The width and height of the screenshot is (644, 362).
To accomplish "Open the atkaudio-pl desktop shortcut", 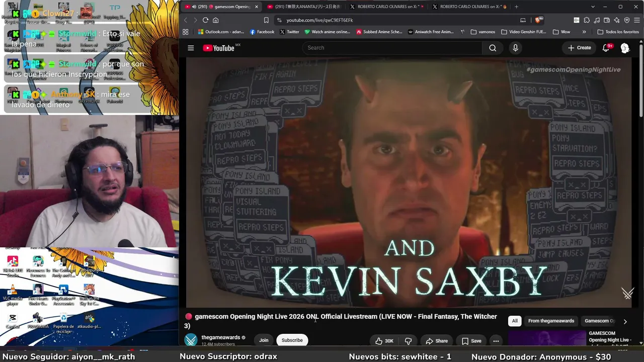I will pyautogui.click(x=89, y=321).
